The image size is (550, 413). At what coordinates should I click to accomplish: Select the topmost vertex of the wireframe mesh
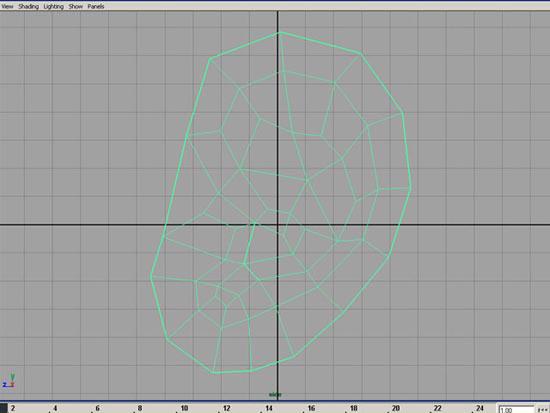tap(280, 33)
